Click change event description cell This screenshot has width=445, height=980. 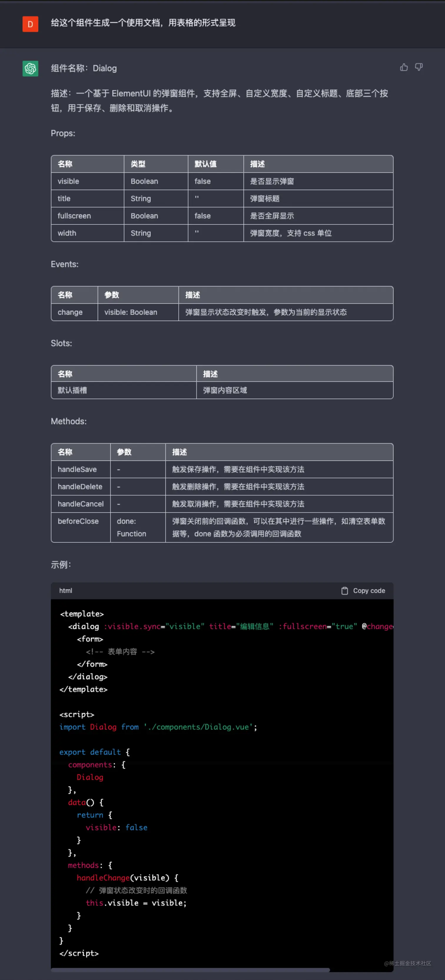(286, 312)
